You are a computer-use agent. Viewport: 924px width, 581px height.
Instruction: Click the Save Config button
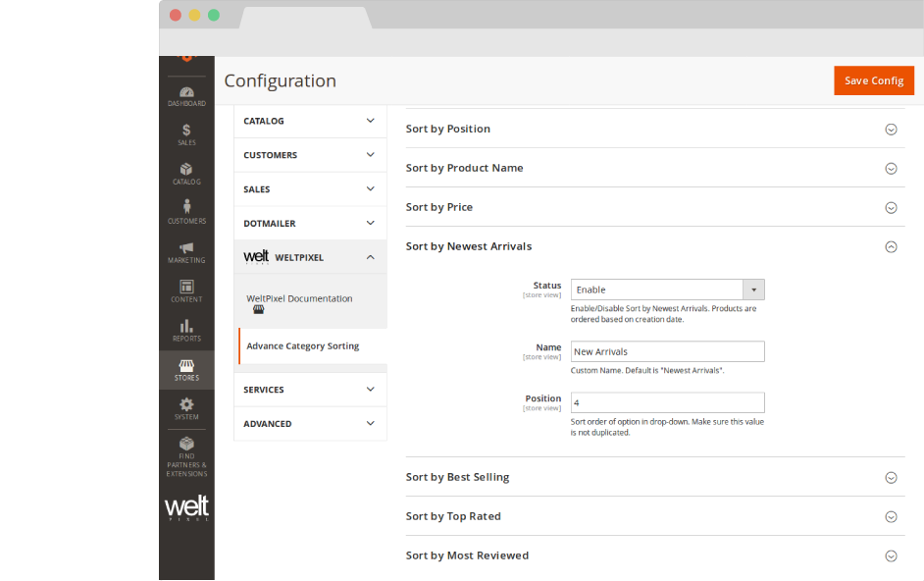[x=873, y=80]
